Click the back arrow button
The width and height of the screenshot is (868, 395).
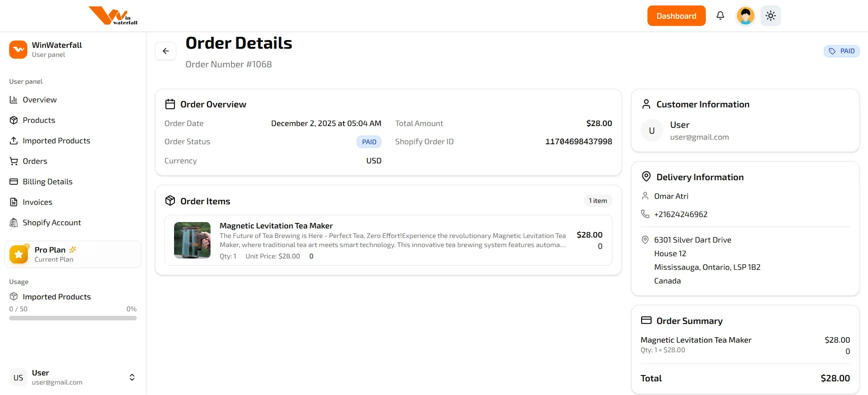pyautogui.click(x=165, y=51)
